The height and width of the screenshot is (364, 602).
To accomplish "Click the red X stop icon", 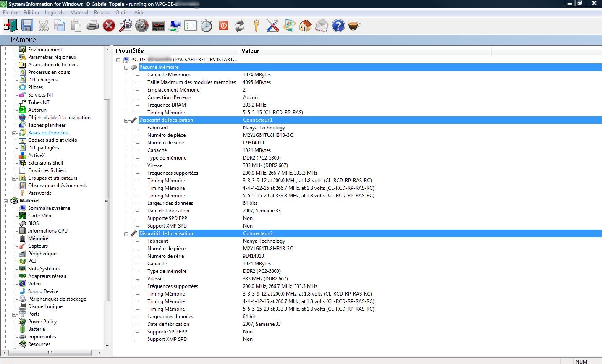I will pyautogui.click(x=109, y=26).
